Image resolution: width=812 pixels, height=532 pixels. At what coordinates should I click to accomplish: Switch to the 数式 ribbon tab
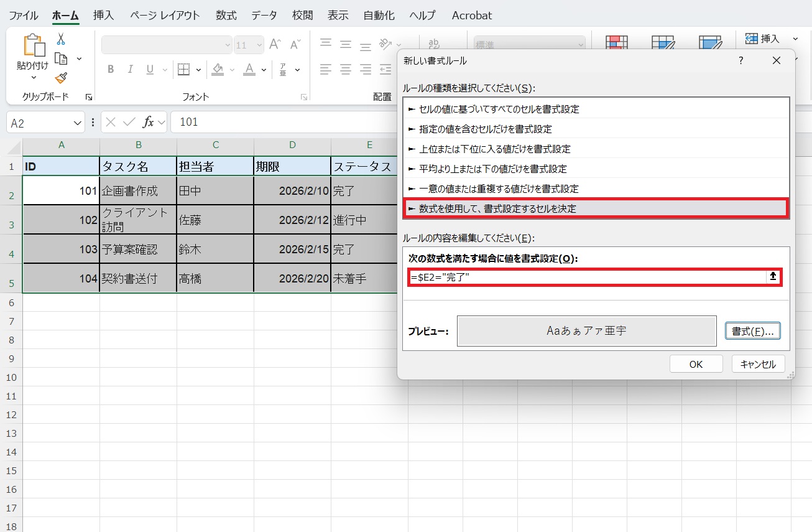pos(226,15)
